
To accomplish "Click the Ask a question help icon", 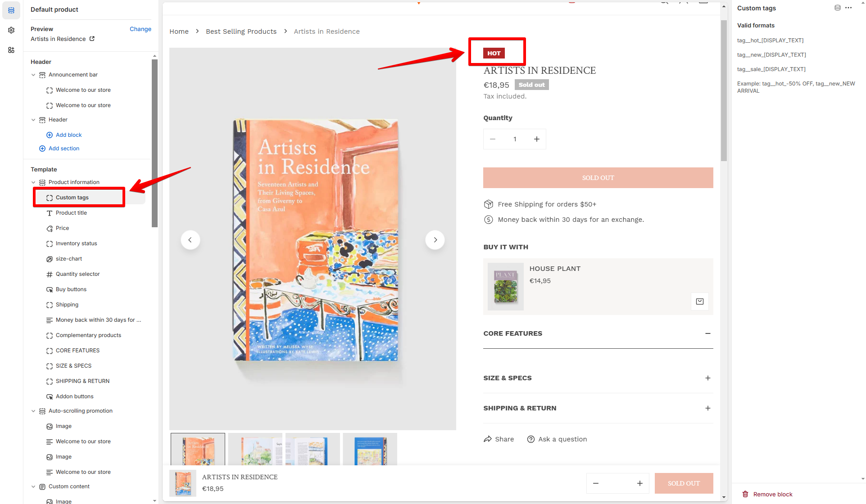I will click(531, 439).
